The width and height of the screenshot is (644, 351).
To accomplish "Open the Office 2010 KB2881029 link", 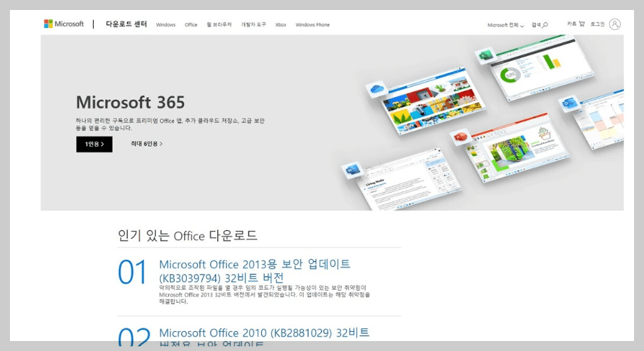I will click(x=264, y=338).
